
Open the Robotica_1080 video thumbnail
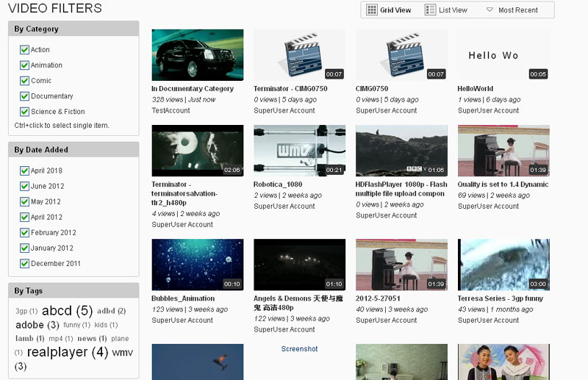click(299, 151)
